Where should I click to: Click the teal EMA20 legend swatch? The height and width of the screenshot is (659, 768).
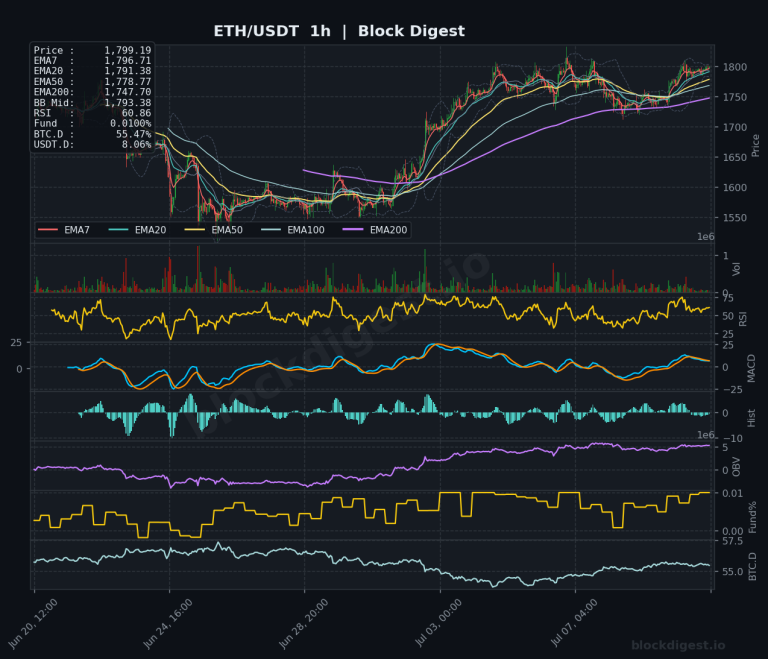click(119, 230)
